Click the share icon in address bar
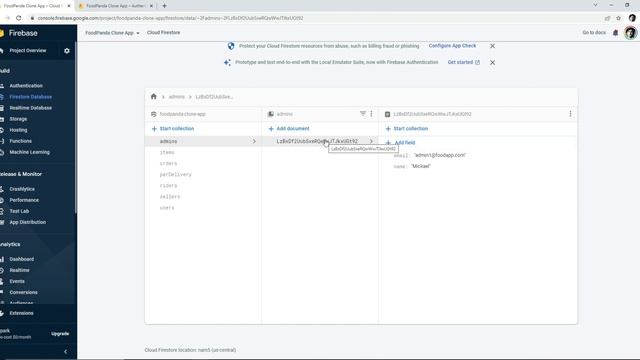The width and height of the screenshot is (640, 360). pyautogui.click(x=607, y=18)
